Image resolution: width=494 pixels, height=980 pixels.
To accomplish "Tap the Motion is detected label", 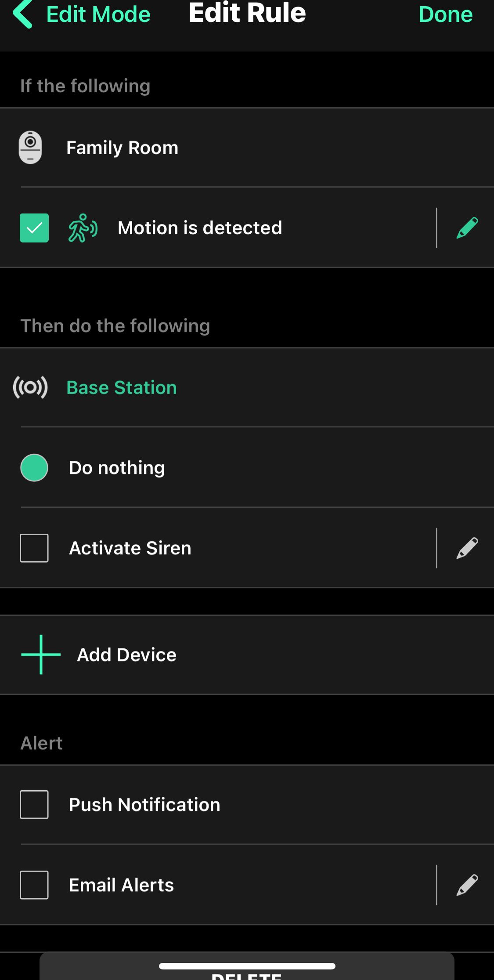I will (200, 228).
